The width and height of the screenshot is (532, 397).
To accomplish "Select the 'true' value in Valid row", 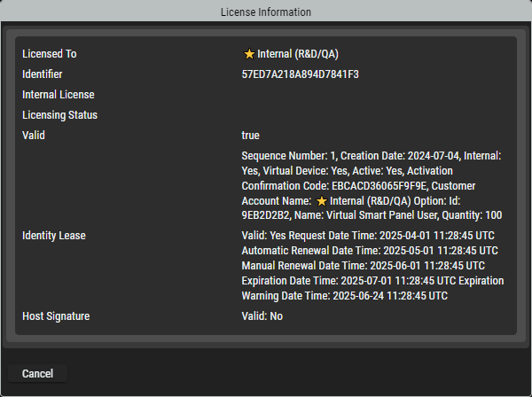I will coord(250,136).
